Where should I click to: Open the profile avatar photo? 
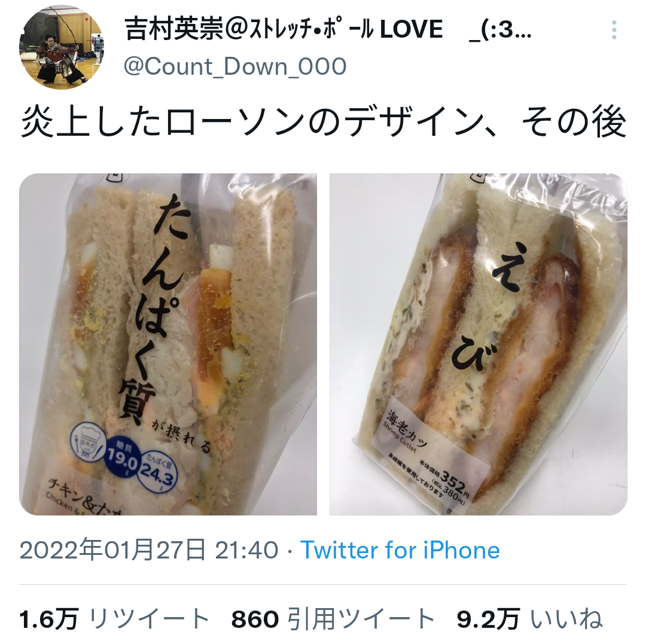coord(62,47)
